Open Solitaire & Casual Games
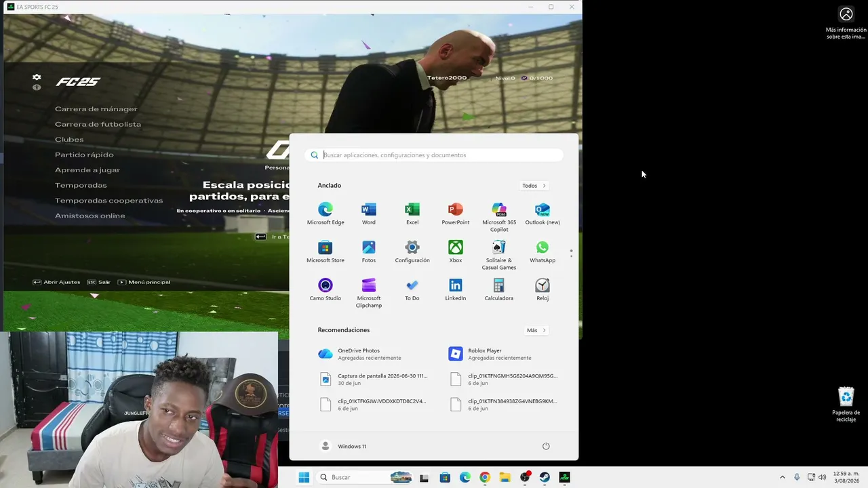 [499, 256]
